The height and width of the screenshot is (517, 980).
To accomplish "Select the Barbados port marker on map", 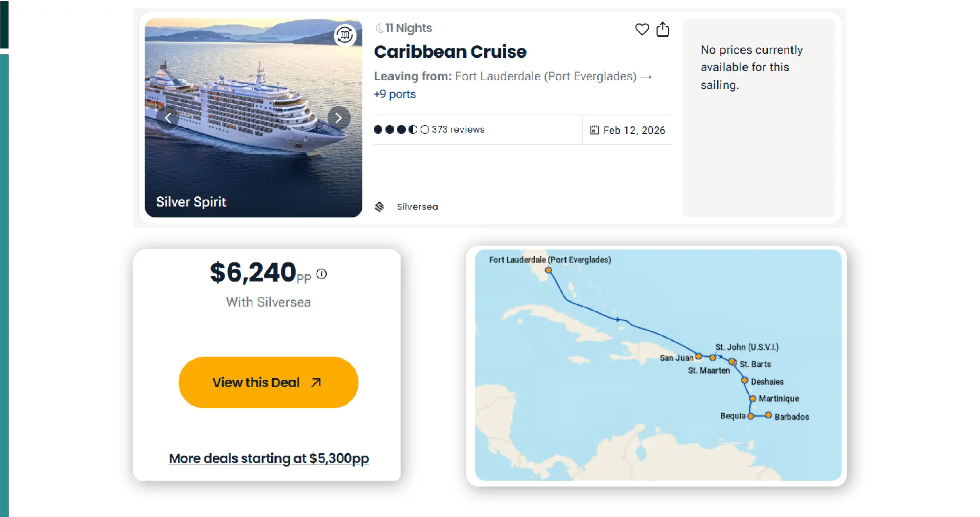I will coord(768,415).
